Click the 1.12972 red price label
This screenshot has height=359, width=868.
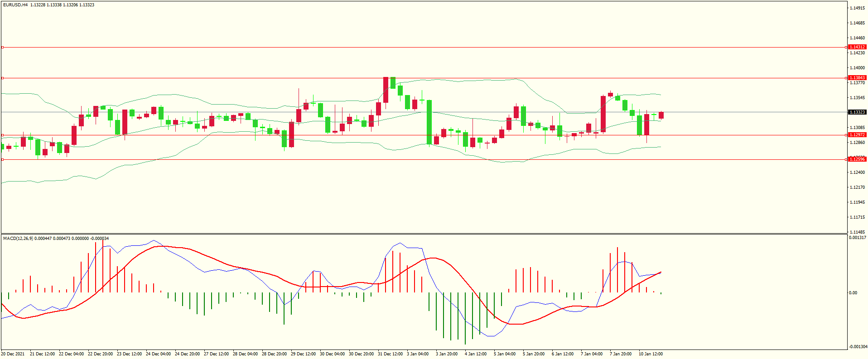pyautogui.click(x=857, y=135)
